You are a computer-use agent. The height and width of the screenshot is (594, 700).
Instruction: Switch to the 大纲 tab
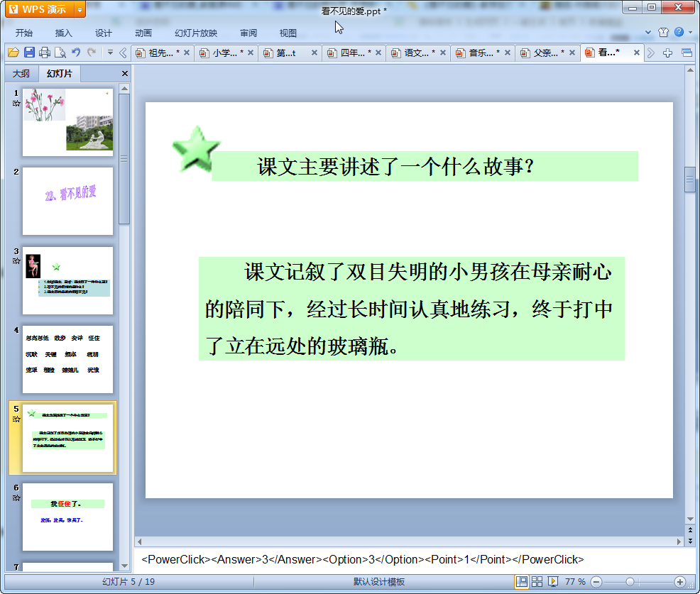21,74
